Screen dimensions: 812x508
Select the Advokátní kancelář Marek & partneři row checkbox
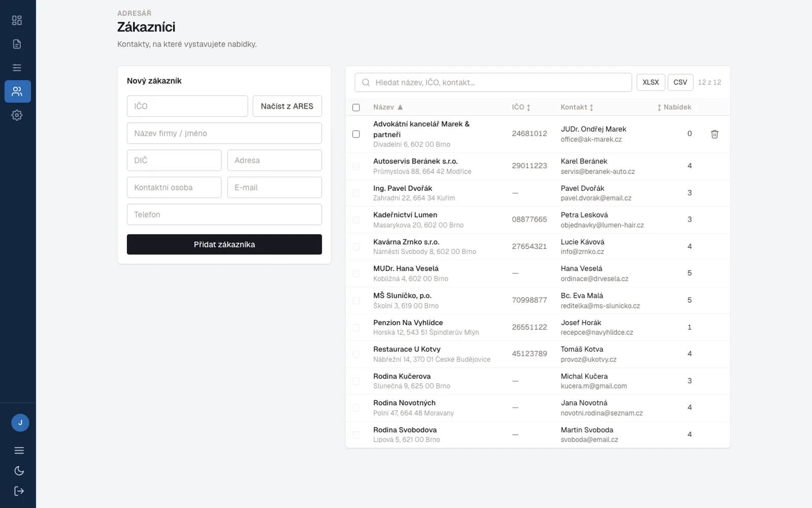click(x=356, y=134)
